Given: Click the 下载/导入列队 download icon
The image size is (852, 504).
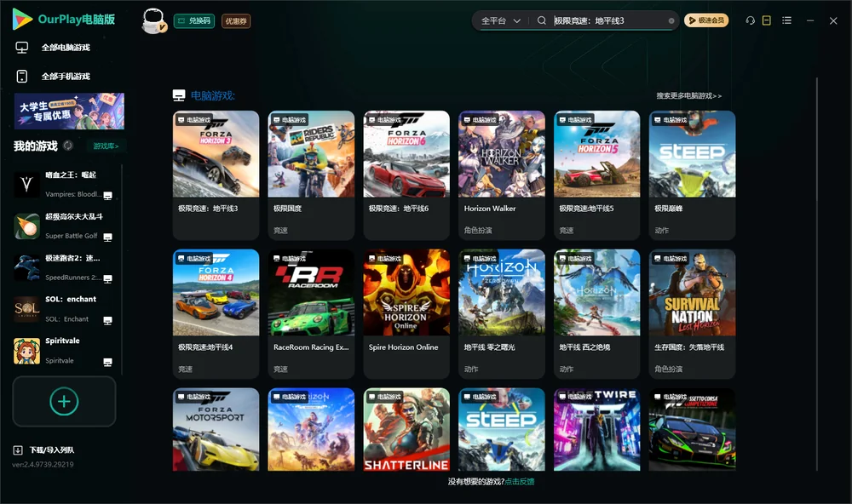Looking at the screenshot, I should 18,450.
